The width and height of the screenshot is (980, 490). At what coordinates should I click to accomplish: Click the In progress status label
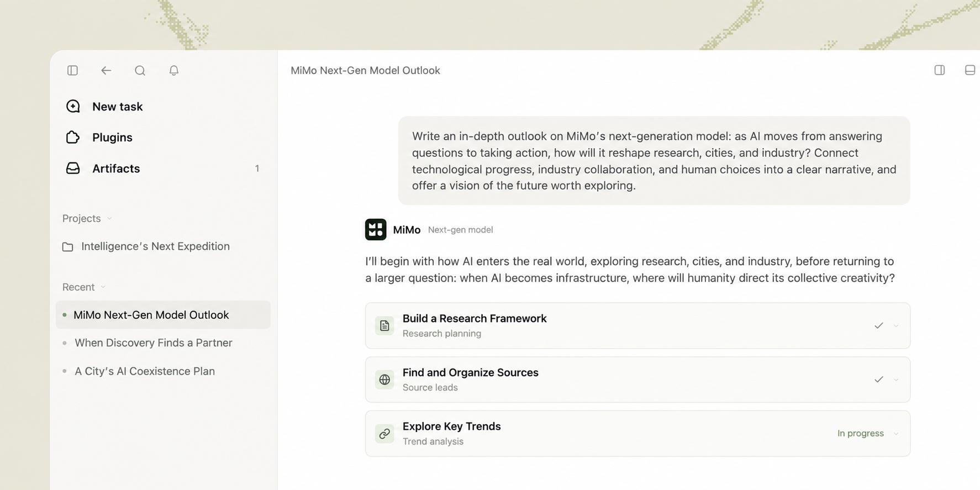click(861, 433)
